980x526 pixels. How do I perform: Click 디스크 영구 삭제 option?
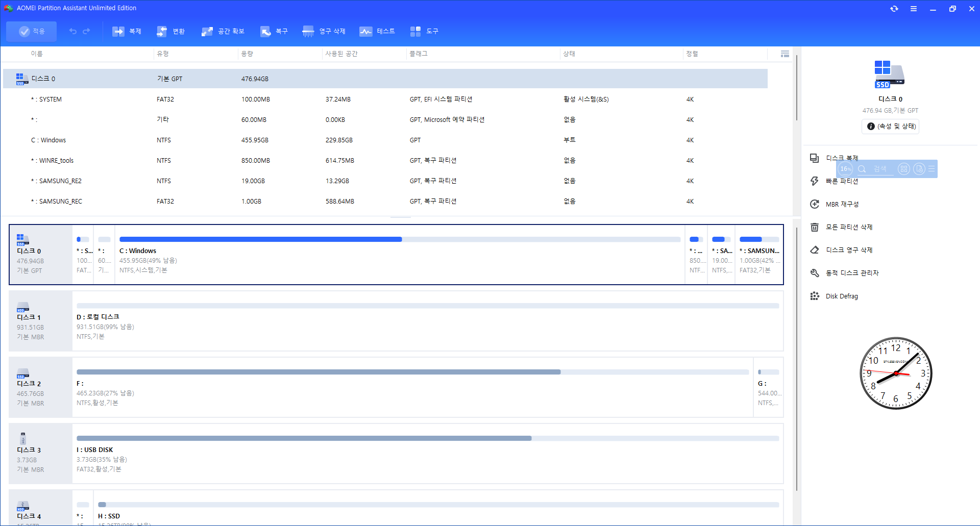(849, 250)
